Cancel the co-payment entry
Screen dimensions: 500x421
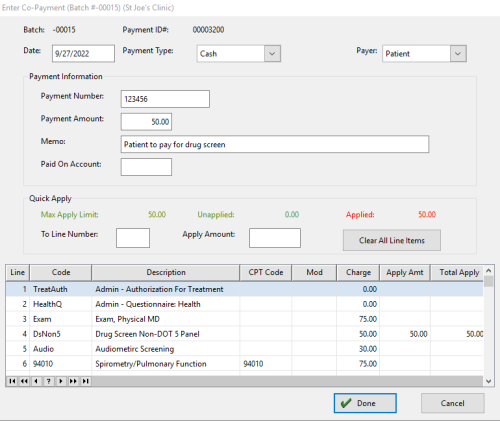(x=453, y=403)
